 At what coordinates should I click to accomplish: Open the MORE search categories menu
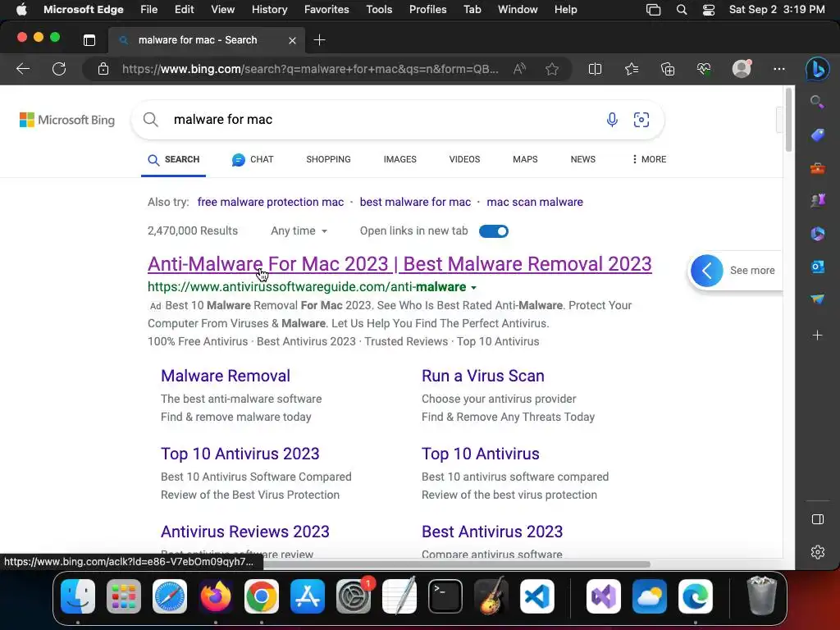pyautogui.click(x=649, y=159)
